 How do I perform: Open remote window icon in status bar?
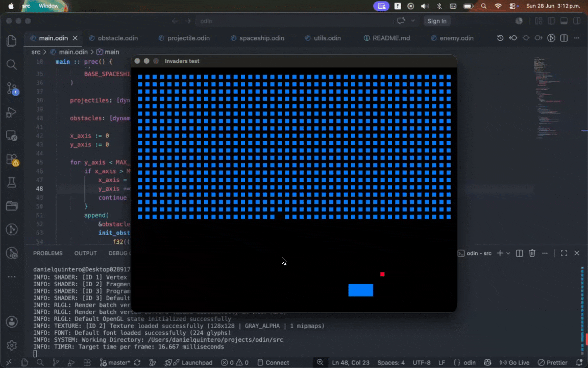click(x=9, y=362)
